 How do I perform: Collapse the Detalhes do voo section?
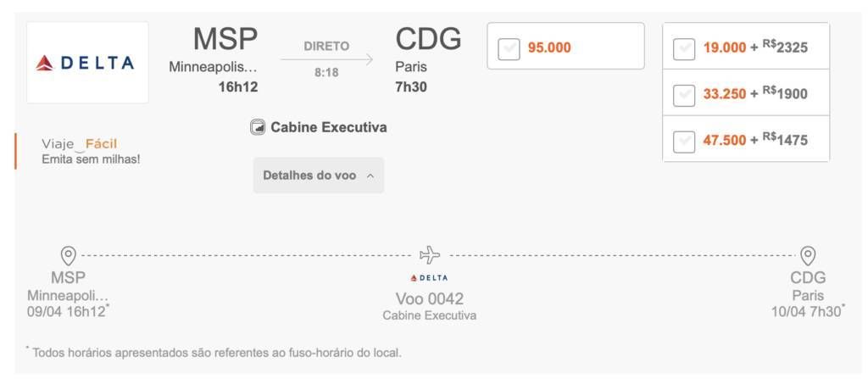click(319, 176)
